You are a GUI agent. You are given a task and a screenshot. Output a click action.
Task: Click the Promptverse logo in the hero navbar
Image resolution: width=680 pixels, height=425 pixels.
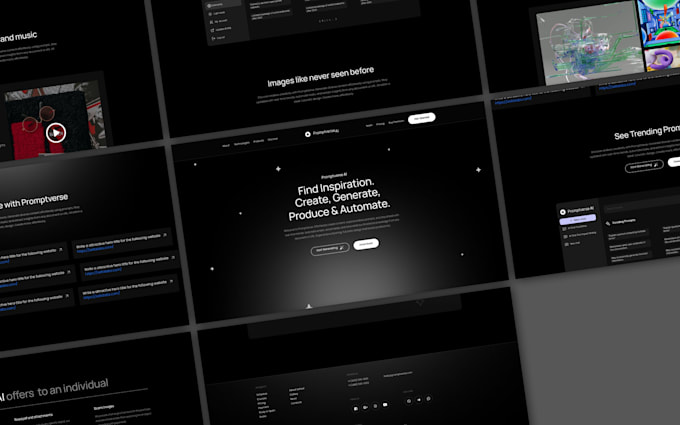point(321,132)
